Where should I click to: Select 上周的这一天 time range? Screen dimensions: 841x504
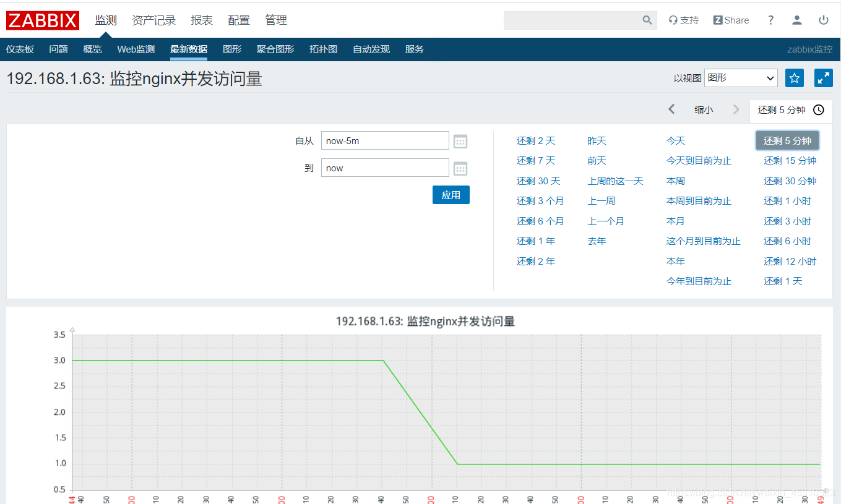pyautogui.click(x=616, y=181)
